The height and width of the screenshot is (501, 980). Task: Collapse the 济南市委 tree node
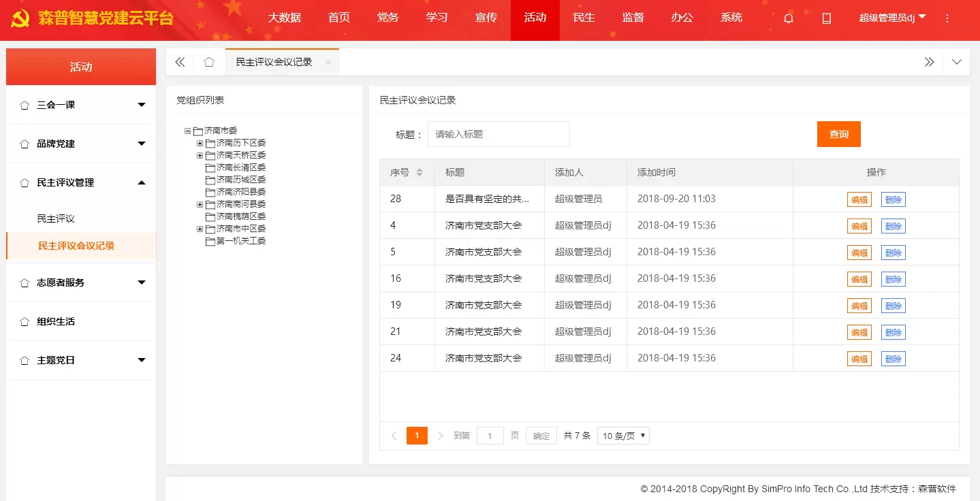coord(187,131)
